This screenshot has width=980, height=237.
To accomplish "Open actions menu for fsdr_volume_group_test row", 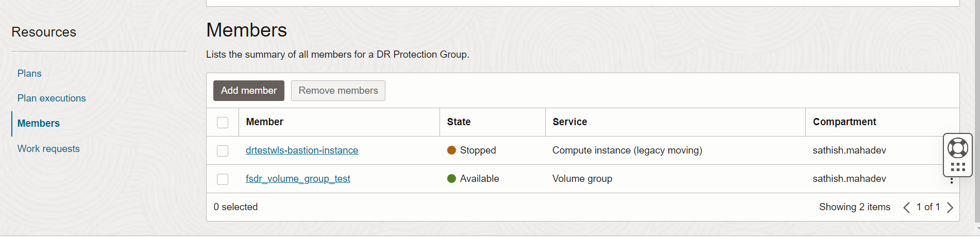I will pos(951,180).
